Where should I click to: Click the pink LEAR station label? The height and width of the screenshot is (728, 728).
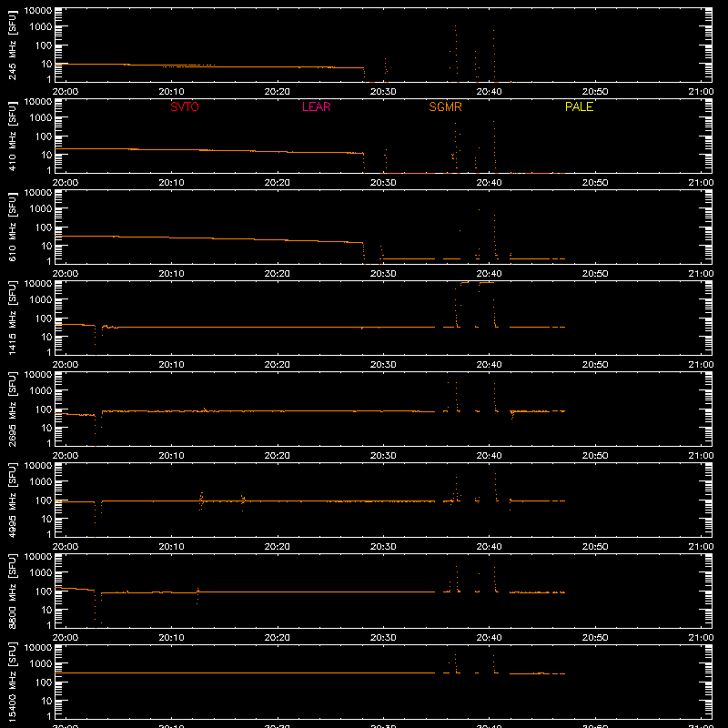(316, 106)
